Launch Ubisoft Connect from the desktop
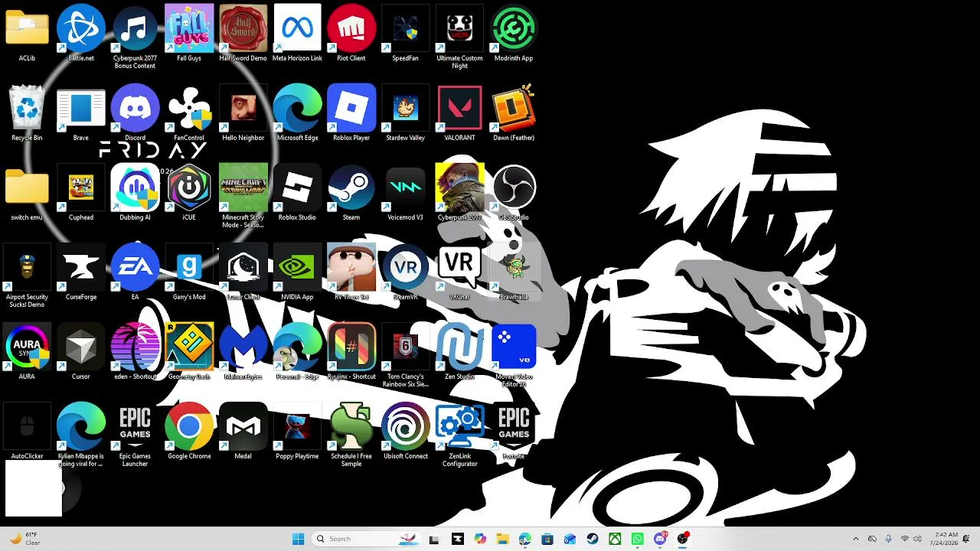Screen dimensions: 980x551 point(406,432)
